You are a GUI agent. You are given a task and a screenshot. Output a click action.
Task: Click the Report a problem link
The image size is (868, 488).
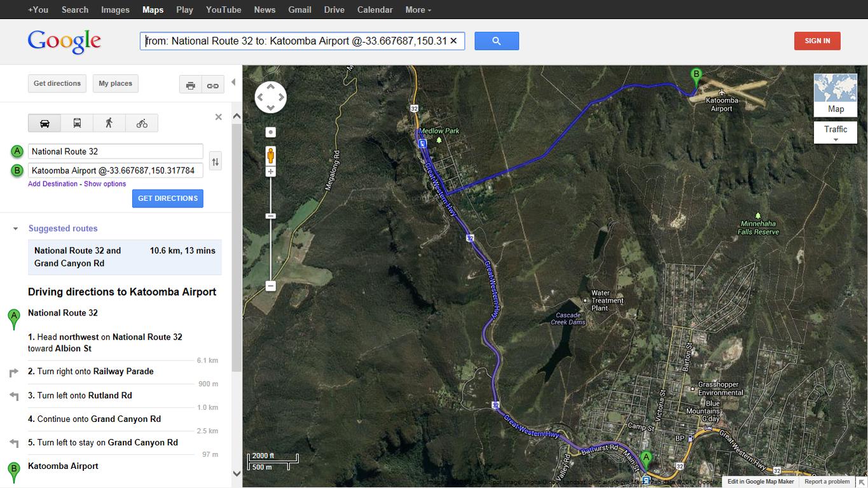click(x=827, y=482)
